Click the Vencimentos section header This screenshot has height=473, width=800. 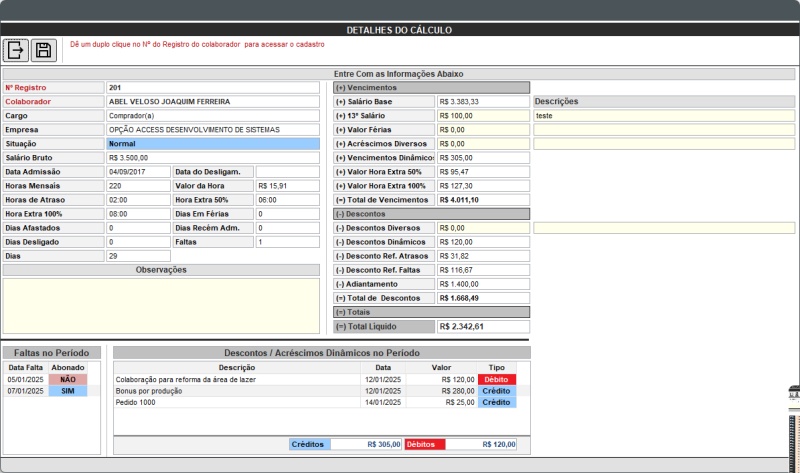click(x=431, y=88)
